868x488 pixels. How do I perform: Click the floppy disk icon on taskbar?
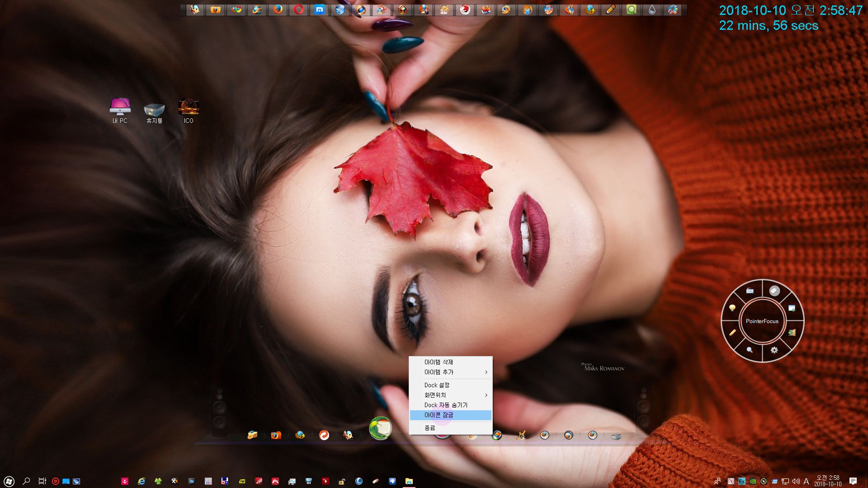pos(225,481)
